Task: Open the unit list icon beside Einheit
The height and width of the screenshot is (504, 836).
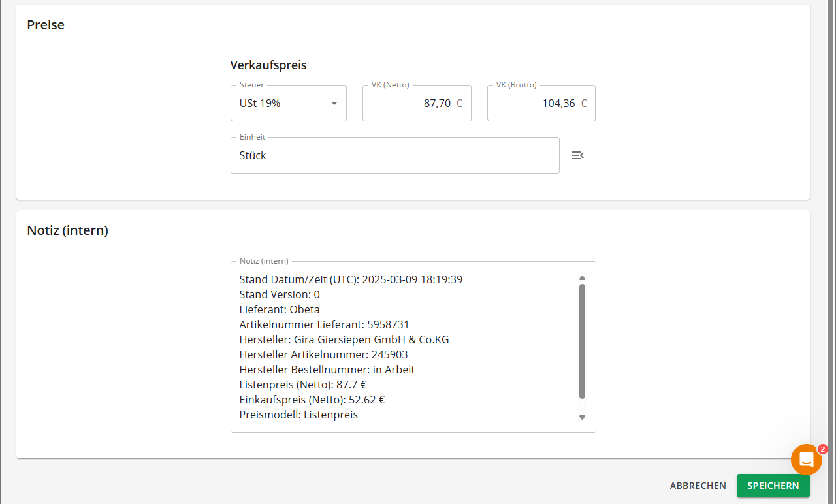Action: (x=577, y=155)
